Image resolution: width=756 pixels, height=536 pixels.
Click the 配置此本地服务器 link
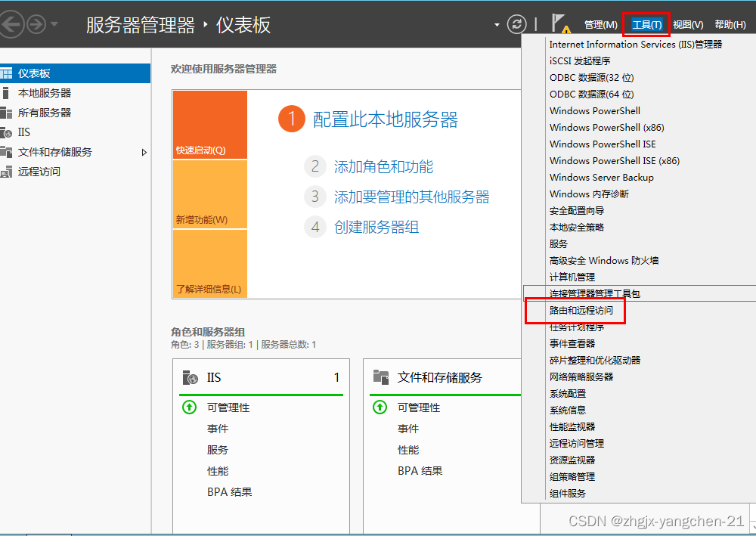(x=386, y=119)
